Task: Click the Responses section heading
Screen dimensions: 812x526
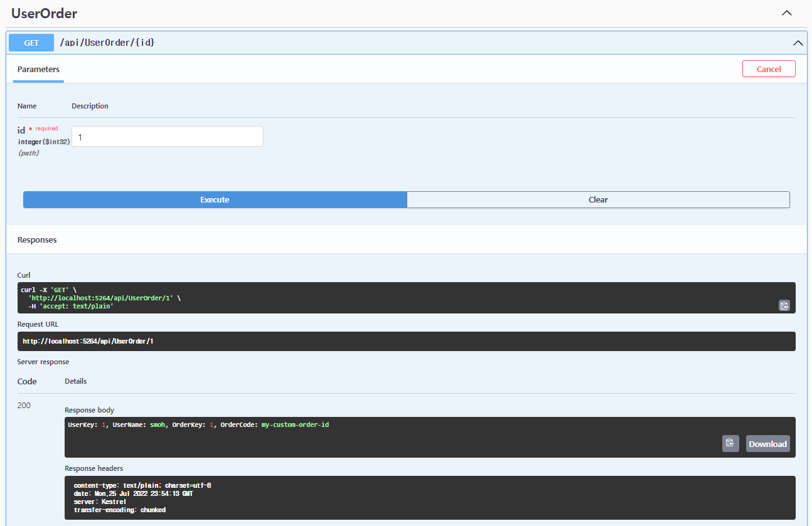Action: tap(37, 240)
